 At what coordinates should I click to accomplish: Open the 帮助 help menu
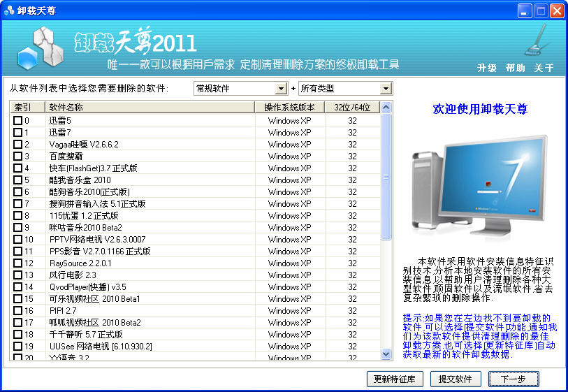point(515,68)
